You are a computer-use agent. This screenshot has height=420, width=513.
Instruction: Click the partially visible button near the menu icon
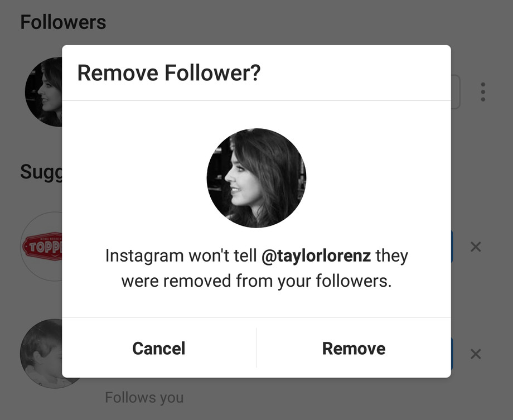(x=456, y=91)
